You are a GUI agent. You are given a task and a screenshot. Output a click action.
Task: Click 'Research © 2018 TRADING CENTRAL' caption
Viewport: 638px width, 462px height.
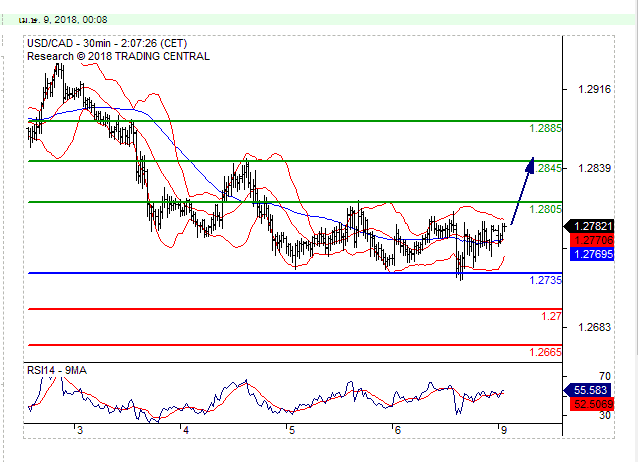(x=118, y=56)
